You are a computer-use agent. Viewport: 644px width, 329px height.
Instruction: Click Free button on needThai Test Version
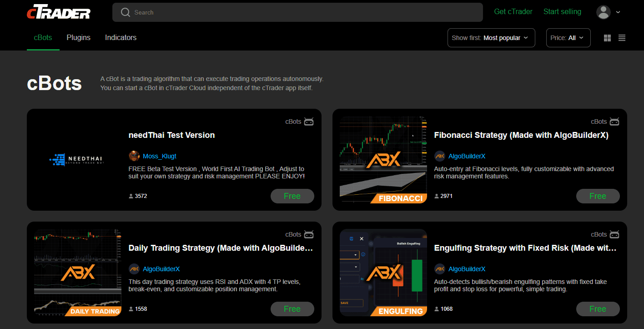pos(292,196)
